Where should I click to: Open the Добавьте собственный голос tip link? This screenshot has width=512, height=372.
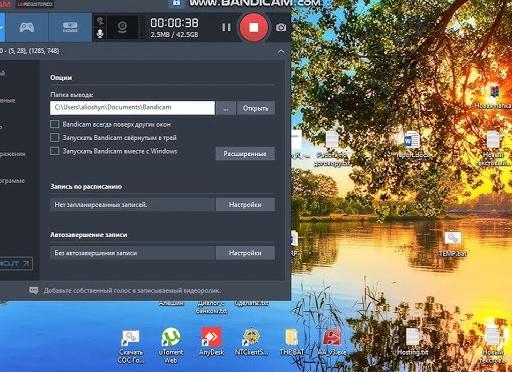132,291
